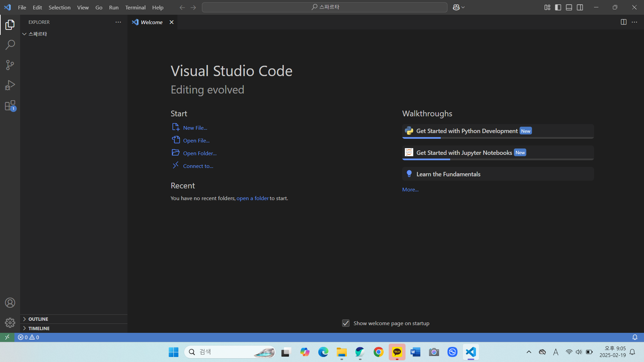Click Customize Layout icon in title bar
The width and height of the screenshot is (644, 362).
click(547, 7)
